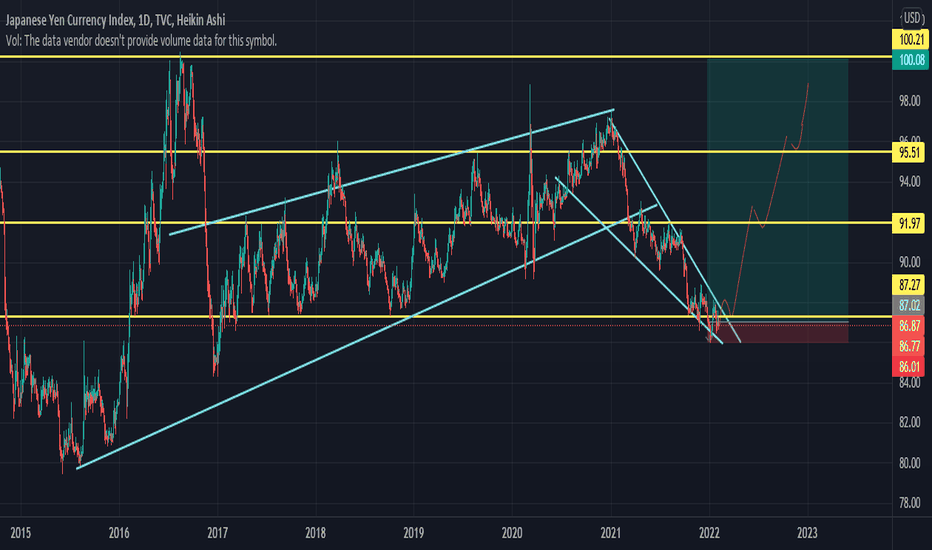The width and height of the screenshot is (932, 550).
Task: Click the 2018 time axis label
Action: 316,533
